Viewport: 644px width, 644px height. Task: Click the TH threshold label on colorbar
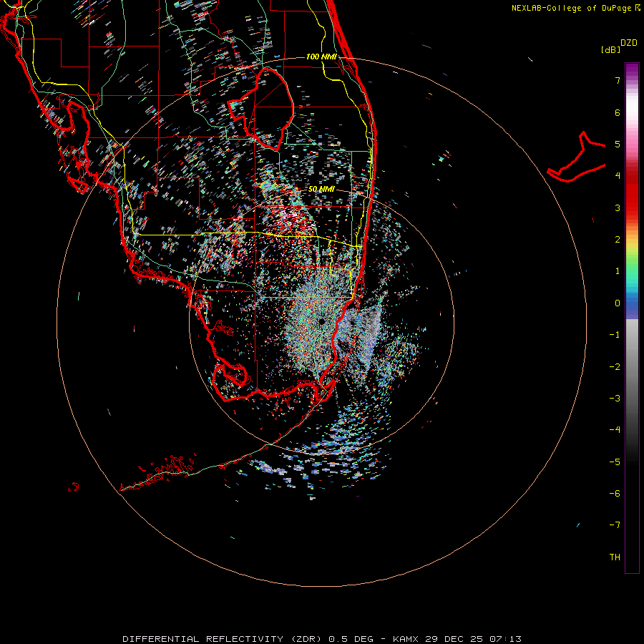click(615, 557)
